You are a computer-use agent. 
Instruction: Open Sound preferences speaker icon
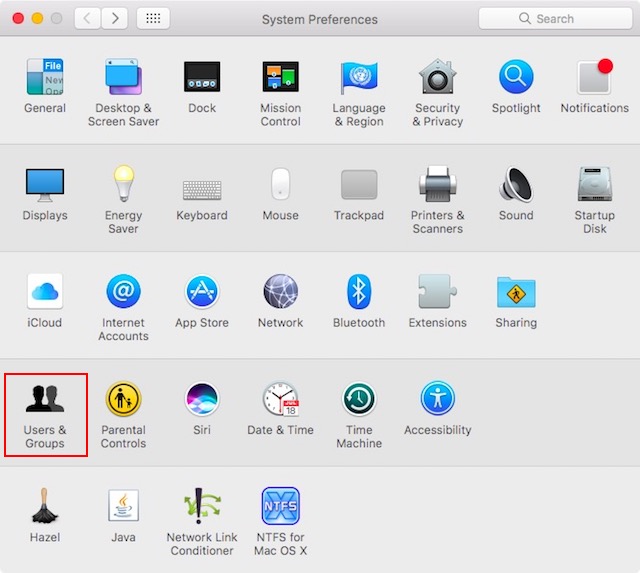tap(516, 184)
